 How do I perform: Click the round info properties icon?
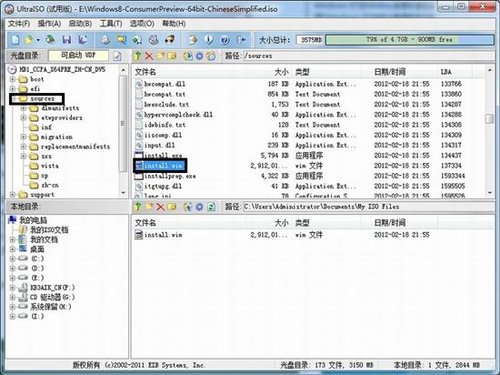point(209,40)
